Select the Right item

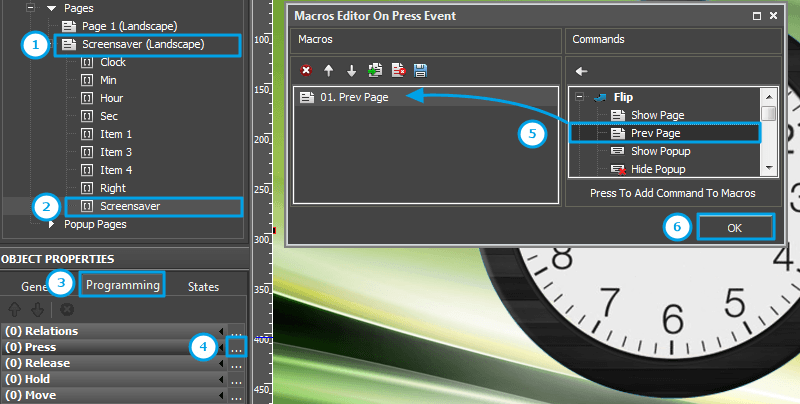point(113,188)
